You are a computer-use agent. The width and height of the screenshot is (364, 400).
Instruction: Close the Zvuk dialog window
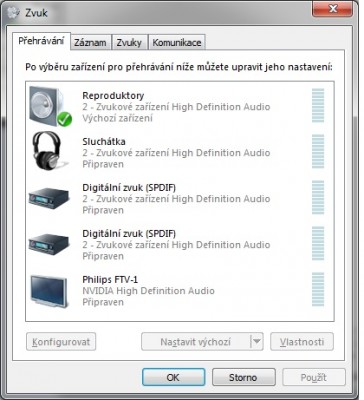click(x=332, y=9)
